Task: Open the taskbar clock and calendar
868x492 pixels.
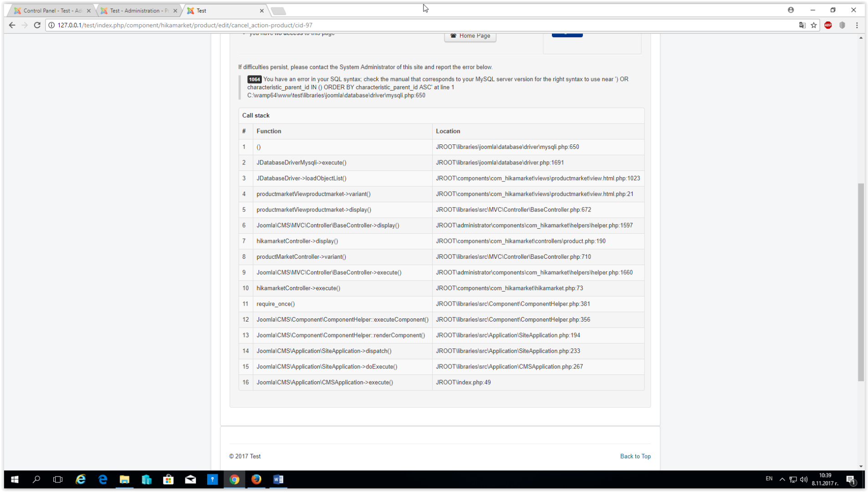Action: [825, 479]
